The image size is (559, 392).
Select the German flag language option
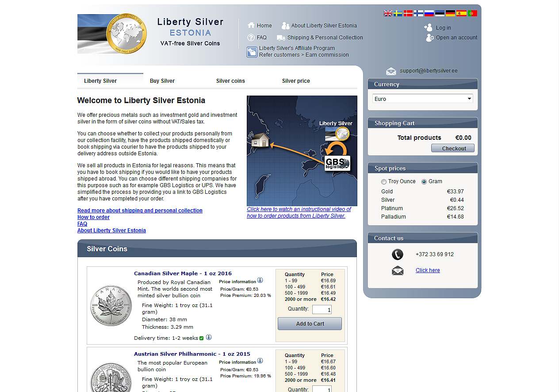tap(450, 13)
